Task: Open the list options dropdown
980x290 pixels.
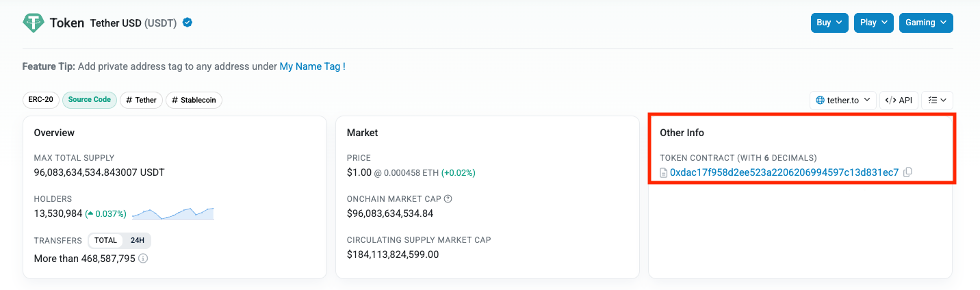Action: [937, 100]
